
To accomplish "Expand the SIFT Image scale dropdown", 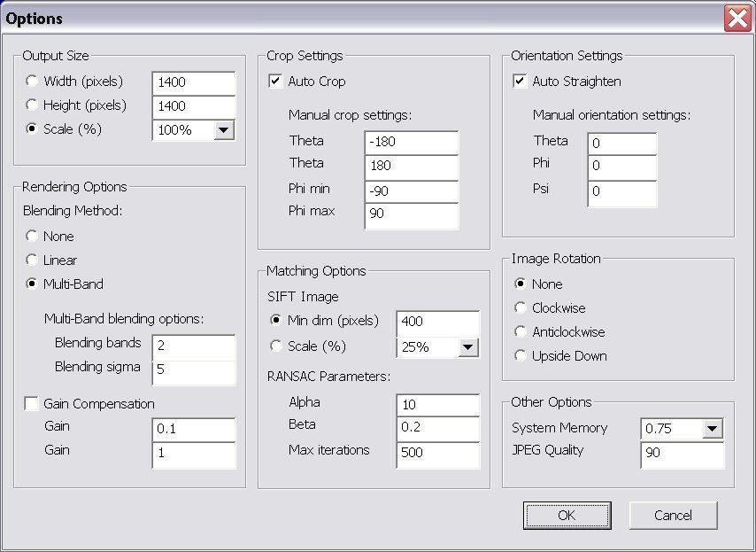I will click(x=468, y=347).
